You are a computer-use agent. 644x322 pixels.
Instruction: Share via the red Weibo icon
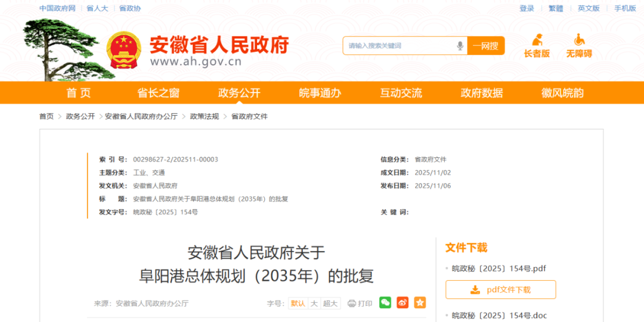point(402,303)
